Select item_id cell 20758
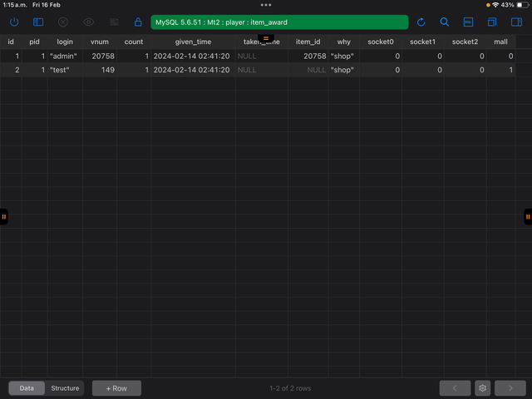The image size is (532, 399). point(308,56)
